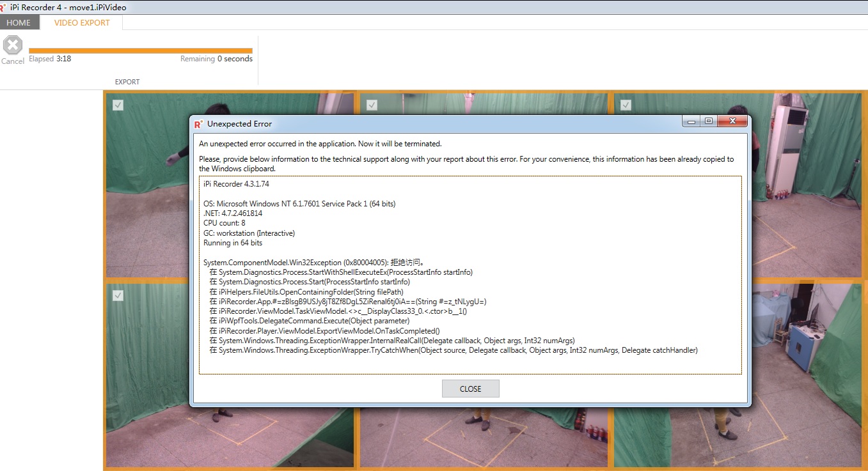This screenshot has height=471, width=868.
Task: Select the VIDEO EXPORT tab
Action: tap(82, 22)
